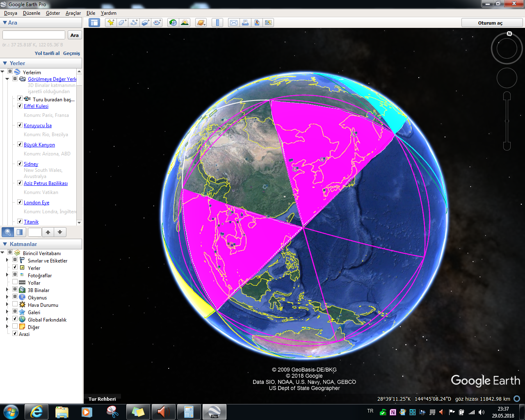Toggle the London Eye checkbox
525x420 pixels.
pos(20,202)
